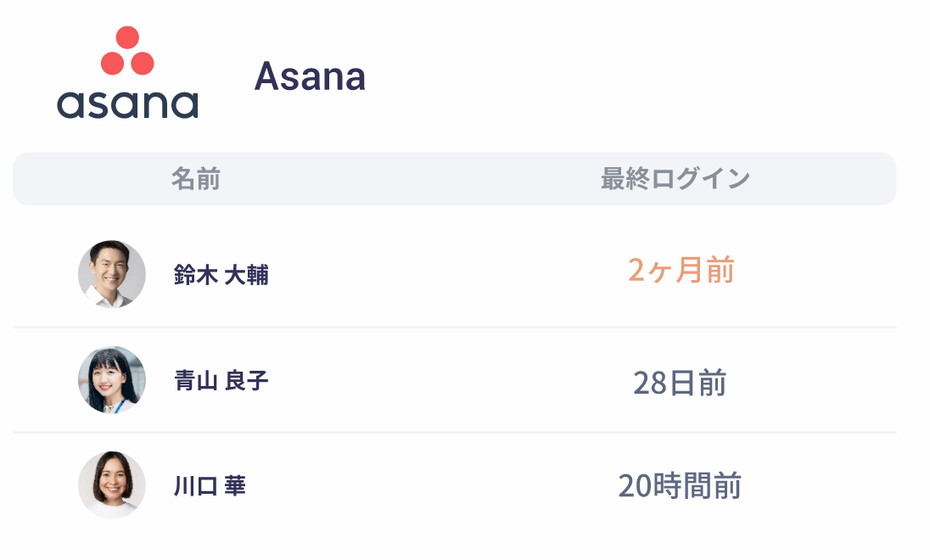Click the Asana three-dot logo
Viewport: 930px width, 560px height.
[127, 50]
